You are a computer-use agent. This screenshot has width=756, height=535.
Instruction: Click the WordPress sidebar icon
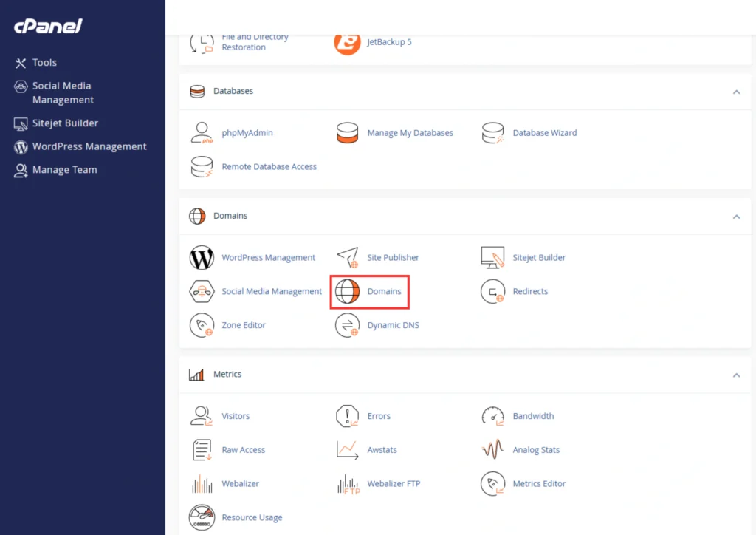tap(20, 147)
